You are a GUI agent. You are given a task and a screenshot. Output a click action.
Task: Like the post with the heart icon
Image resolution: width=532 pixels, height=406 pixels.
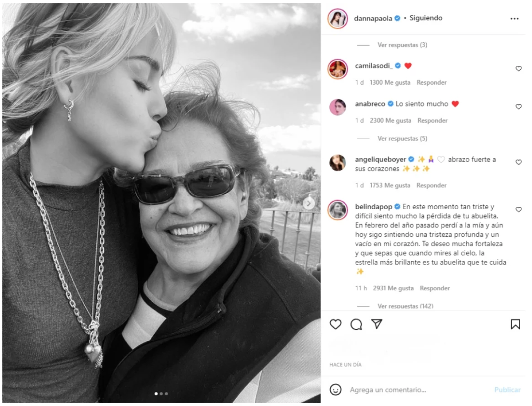335,324
